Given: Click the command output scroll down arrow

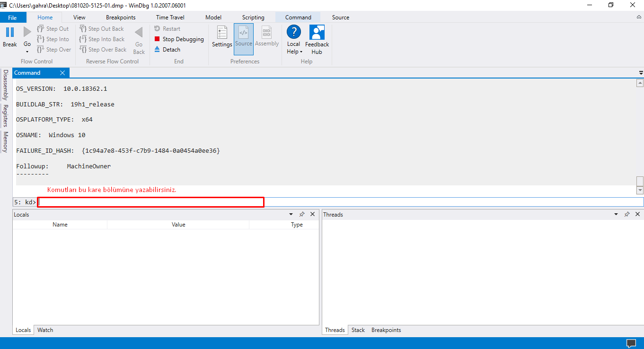Looking at the screenshot, I should 640,190.
